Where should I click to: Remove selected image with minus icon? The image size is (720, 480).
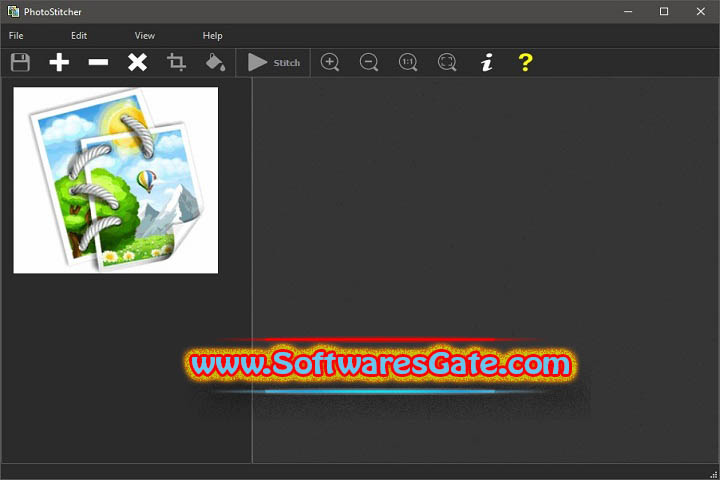(98, 62)
